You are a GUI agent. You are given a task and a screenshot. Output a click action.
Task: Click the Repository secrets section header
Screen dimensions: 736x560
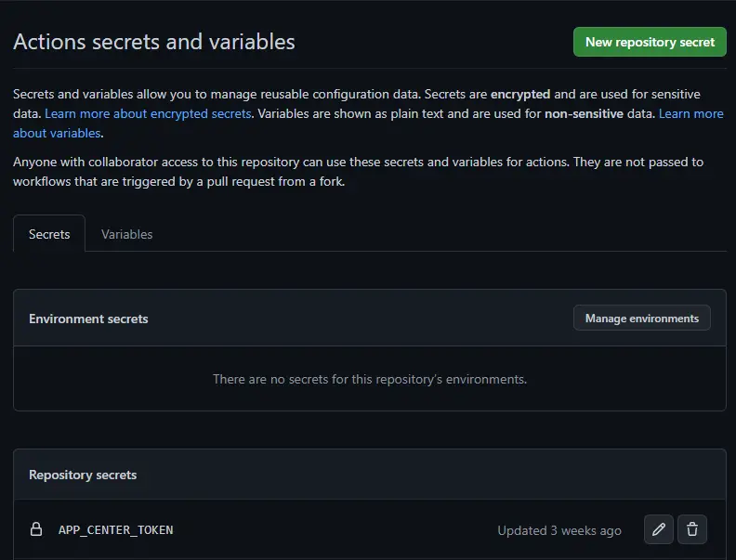83,475
